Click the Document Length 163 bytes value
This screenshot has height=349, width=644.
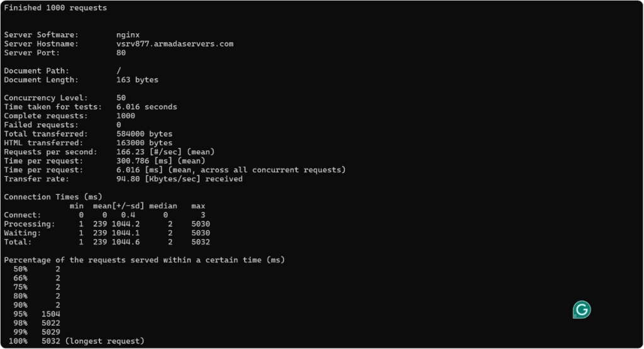click(137, 80)
